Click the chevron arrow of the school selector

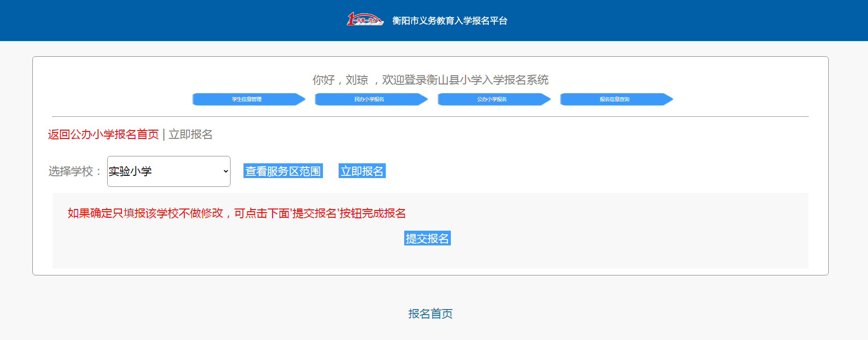click(x=225, y=171)
